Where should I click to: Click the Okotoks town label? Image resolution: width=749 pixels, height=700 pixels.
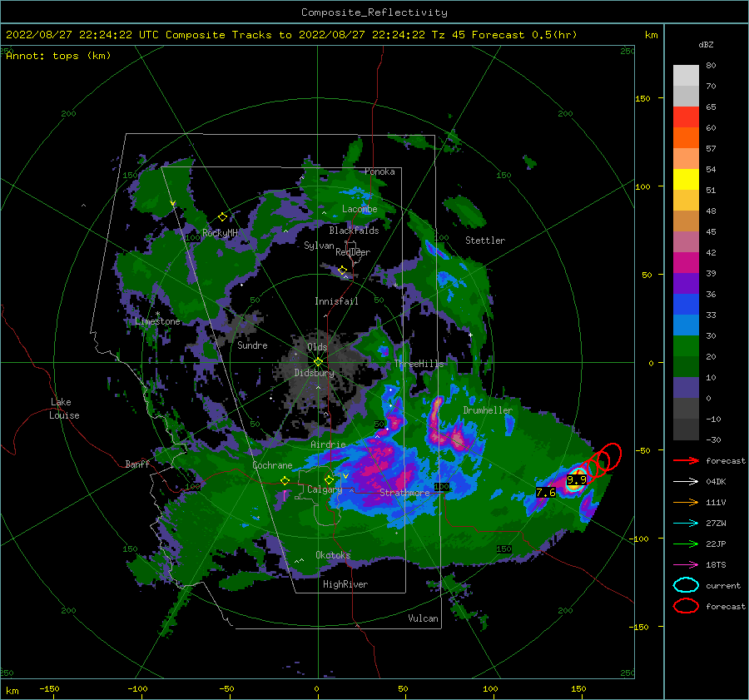click(333, 555)
